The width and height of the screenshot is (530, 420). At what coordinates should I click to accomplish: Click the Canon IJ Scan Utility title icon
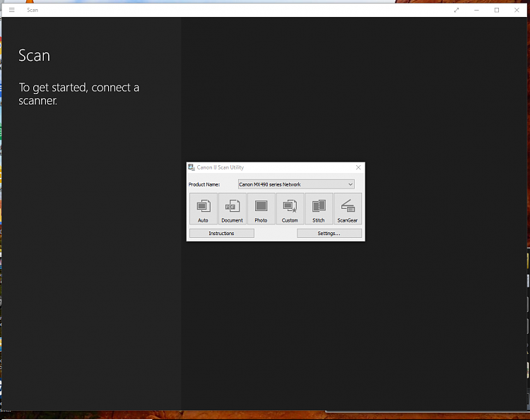192,167
